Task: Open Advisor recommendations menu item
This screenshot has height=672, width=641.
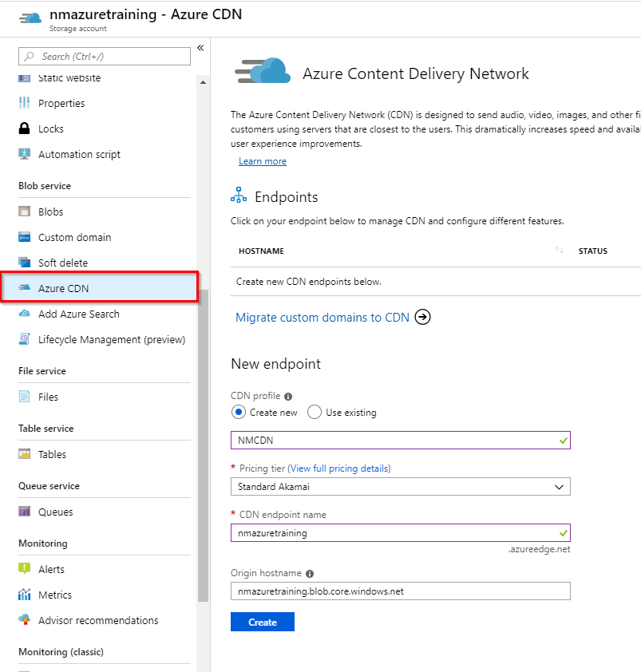Action: (97, 620)
